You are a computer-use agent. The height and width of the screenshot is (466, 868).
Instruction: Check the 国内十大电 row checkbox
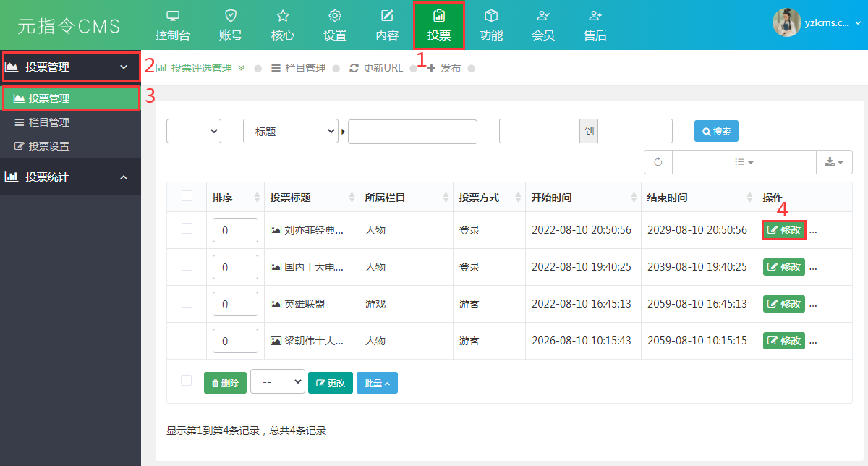click(x=187, y=265)
